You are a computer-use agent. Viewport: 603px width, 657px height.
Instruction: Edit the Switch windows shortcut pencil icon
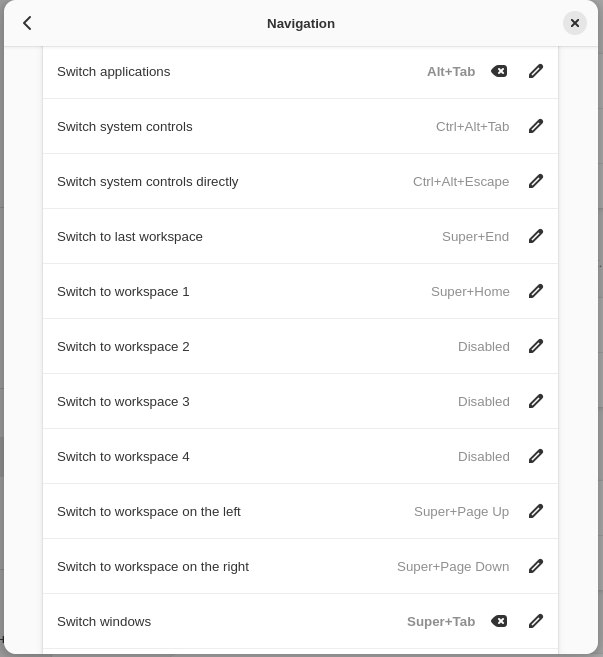(x=536, y=621)
